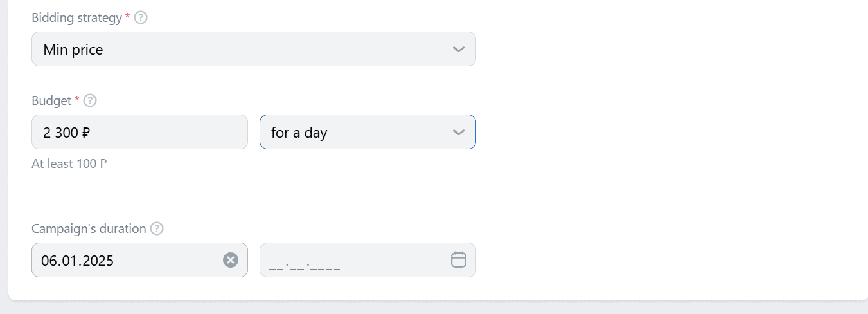Screen dimensions: 868x314
Task: Click the empty end date field
Action: click(368, 260)
